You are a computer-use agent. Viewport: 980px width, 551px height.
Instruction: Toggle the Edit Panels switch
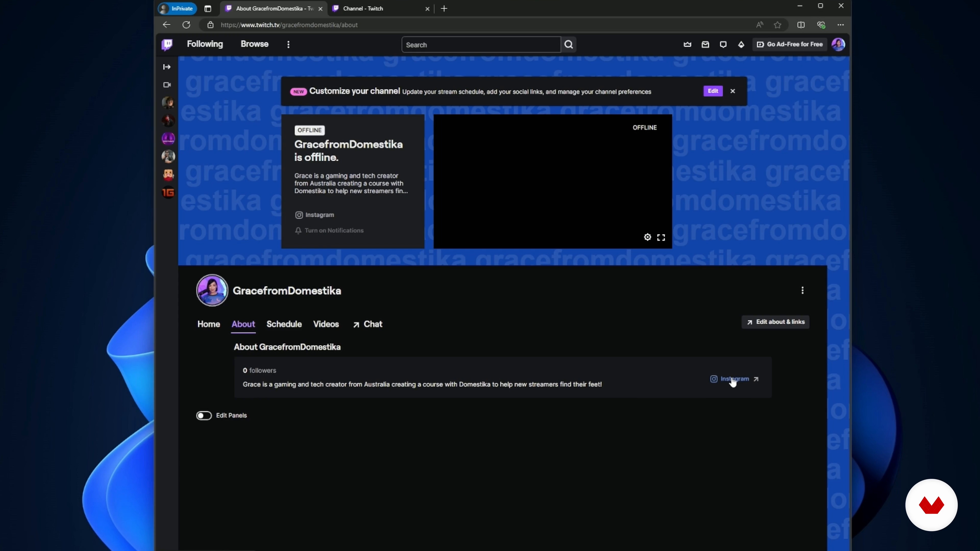pos(204,415)
